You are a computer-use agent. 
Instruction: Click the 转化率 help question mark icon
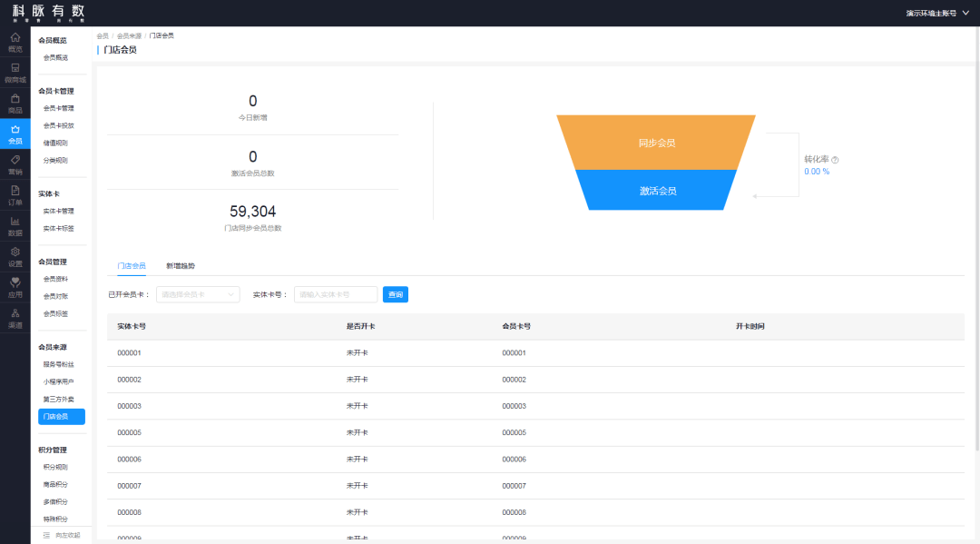[x=835, y=160]
